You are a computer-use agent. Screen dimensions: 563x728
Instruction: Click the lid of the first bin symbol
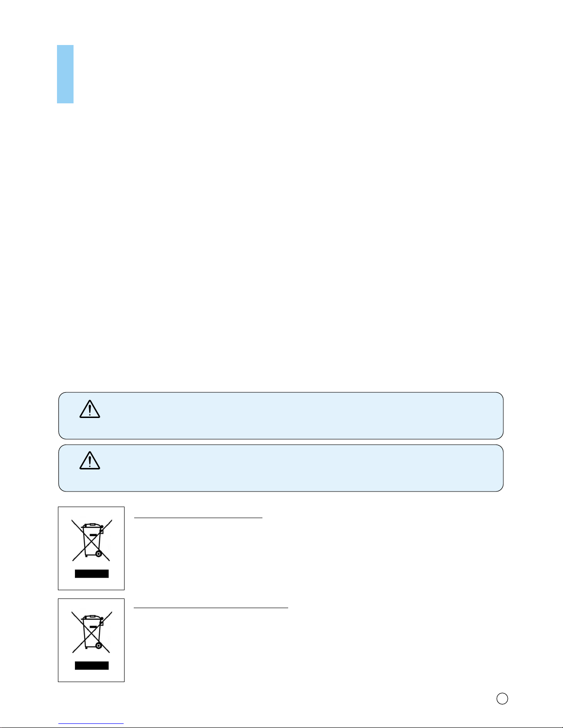click(91, 526)
